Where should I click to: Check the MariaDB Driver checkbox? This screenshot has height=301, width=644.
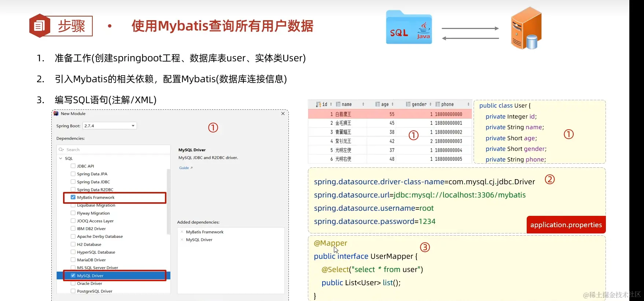pyautogui.click(x=73, y=260)
